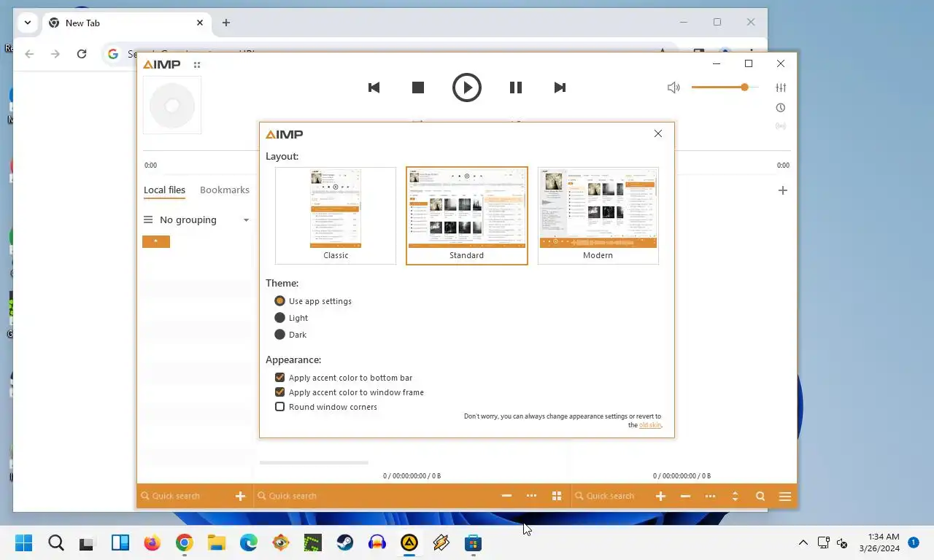Viewport: 934px width, 560px height.
Task: Open the hamburger menu in bottom bar
Action: coord(785,496)
